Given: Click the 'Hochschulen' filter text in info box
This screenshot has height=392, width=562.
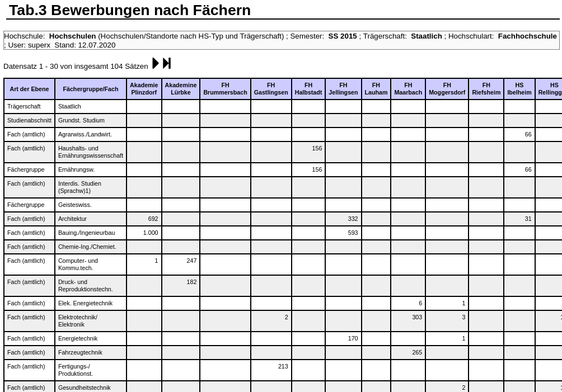Looking at the screenshot, I should pos(72,36).
